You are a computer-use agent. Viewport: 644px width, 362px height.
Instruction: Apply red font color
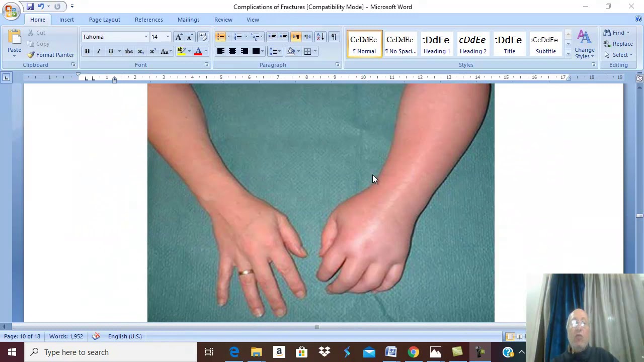point(198,51)
